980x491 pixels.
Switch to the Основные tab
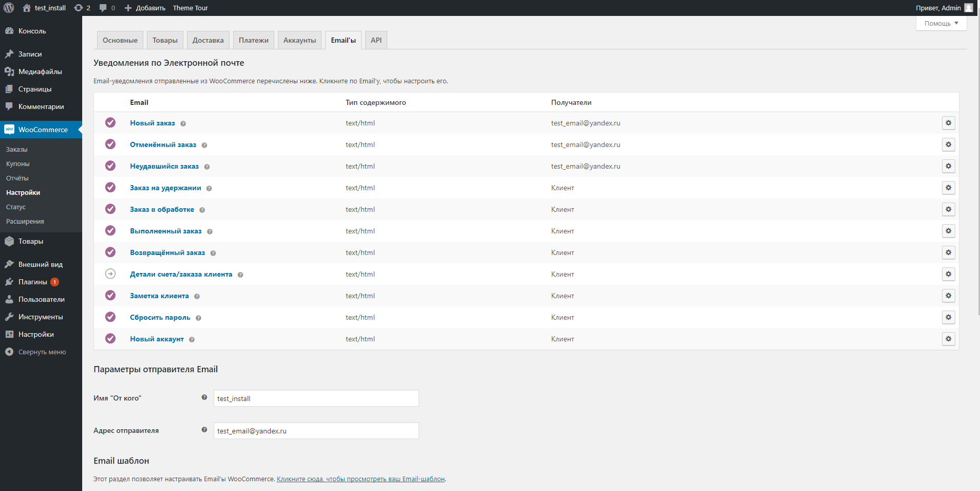click(120, 40)
